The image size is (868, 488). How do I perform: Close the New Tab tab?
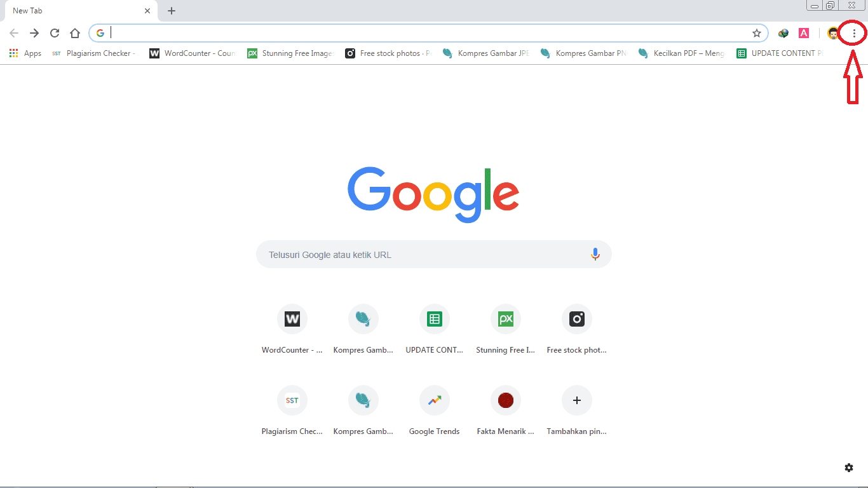[x=147, y=11]
